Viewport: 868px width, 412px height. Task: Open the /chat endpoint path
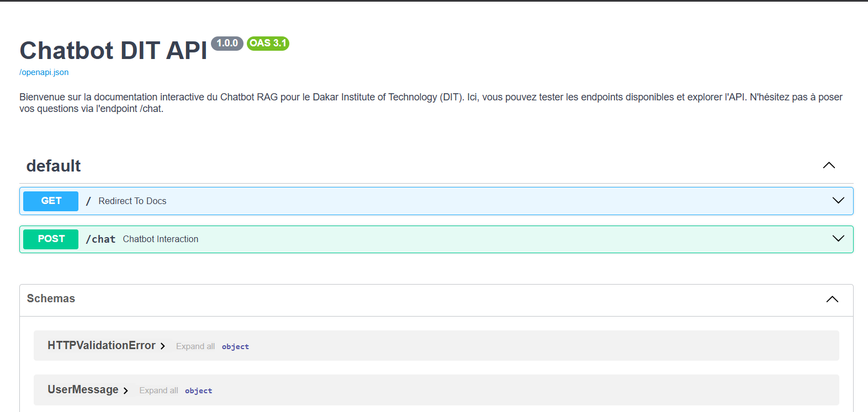pos(100,239)
